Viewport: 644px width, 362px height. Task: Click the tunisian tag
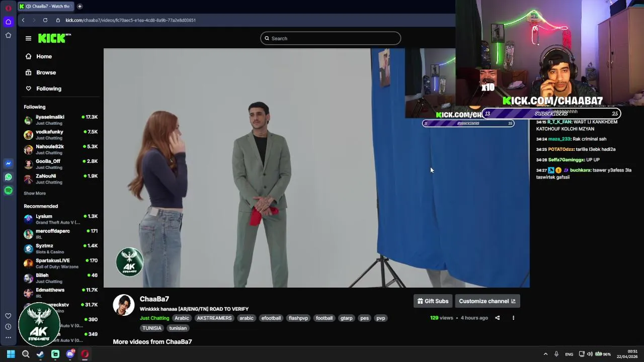point(178,328)
